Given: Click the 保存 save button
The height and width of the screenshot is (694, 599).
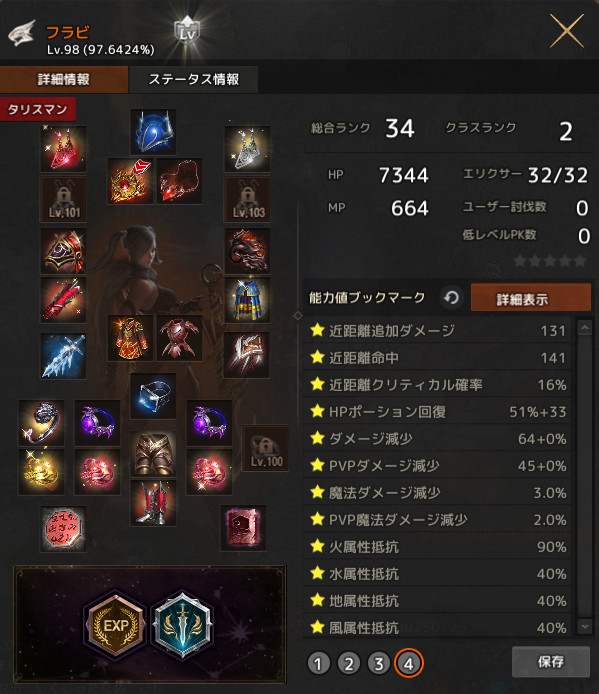Looking at the screenshot, I should click(551, 662).
